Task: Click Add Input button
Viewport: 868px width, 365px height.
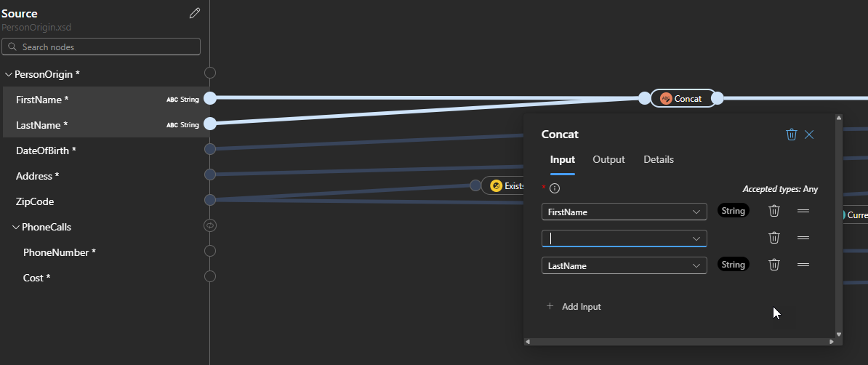Action: pos(574,307)
